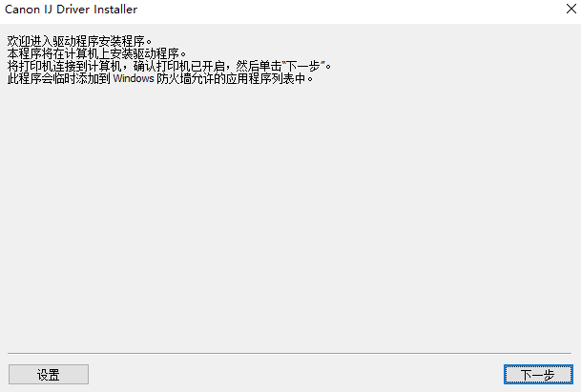Click the phrase 防火墙允许的应用程序列表中
Screen dimensions: 581x392
click(231, 78)
